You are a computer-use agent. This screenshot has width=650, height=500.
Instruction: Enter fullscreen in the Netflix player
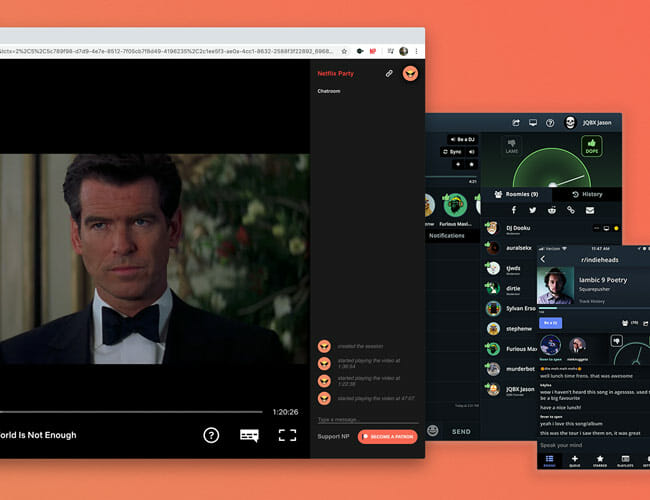(287, 435)
